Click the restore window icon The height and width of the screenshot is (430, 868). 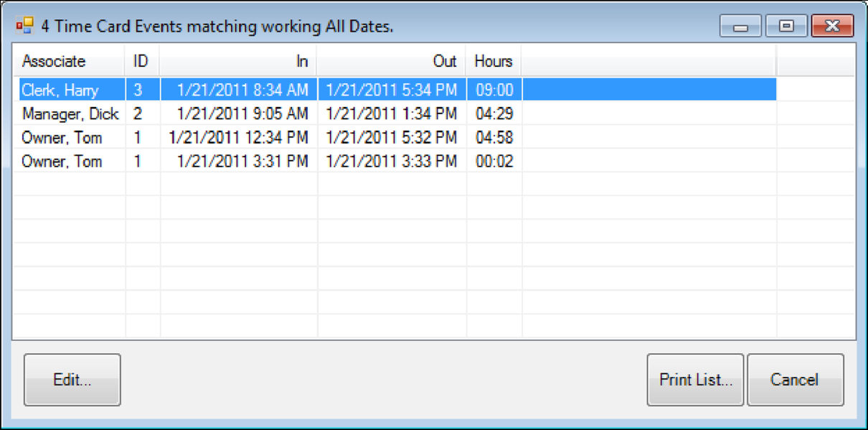(786, 24)
